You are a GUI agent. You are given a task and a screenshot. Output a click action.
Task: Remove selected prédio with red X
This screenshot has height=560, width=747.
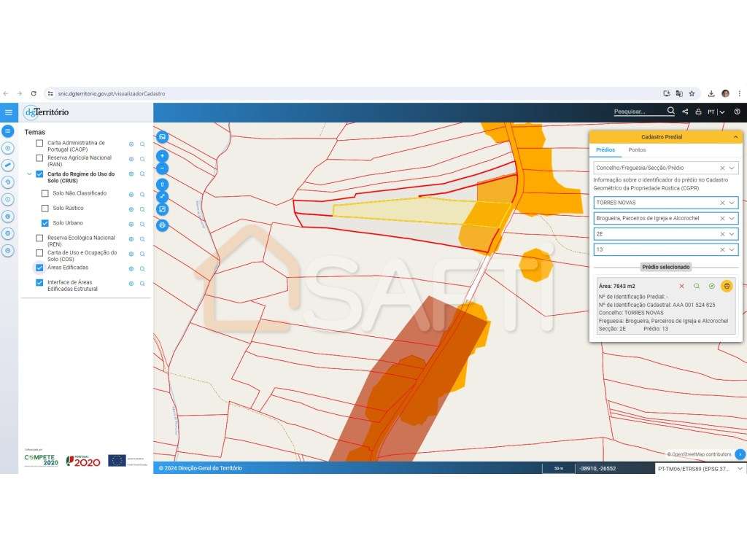click(x=682, y=286)
